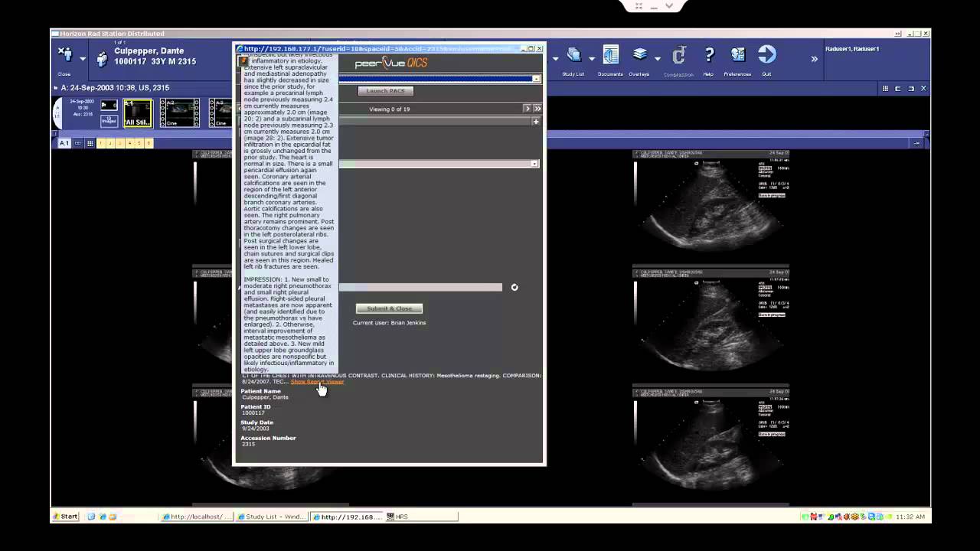This screenshot has height=551, width=980.
Task: Open the top dropdown in PeerVue form
Action: click(536, 79)
